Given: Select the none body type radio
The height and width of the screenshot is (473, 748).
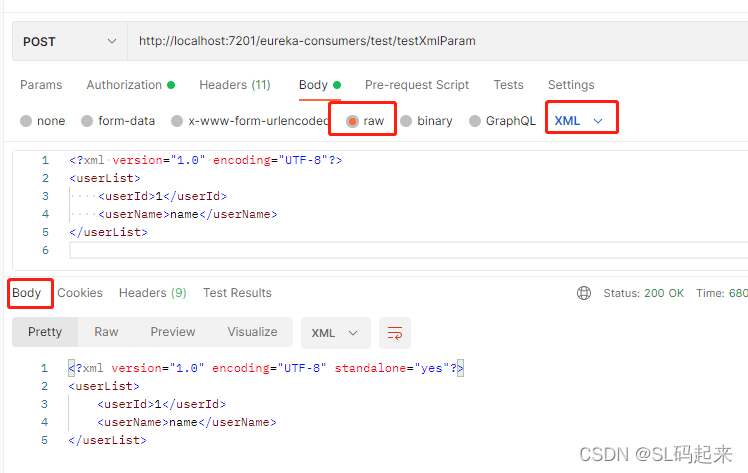Looking at the screenshot, I should click(x=26, y=121).
